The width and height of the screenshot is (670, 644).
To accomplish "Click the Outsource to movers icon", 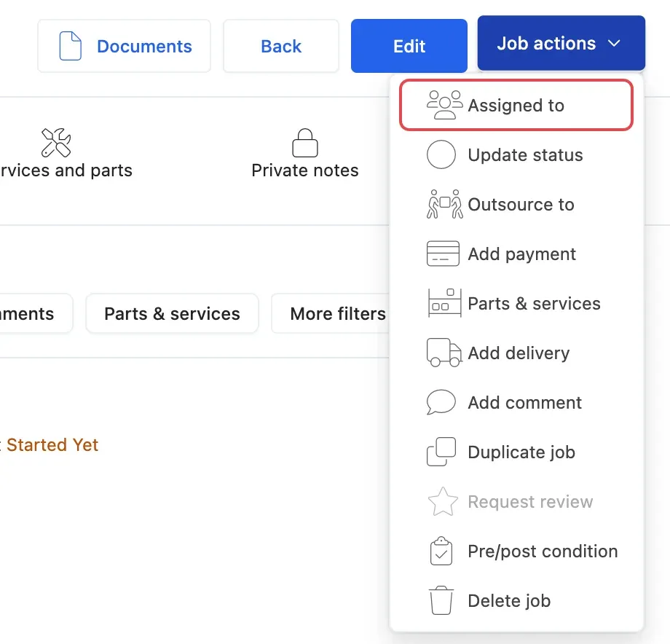I will coord(444,204).
